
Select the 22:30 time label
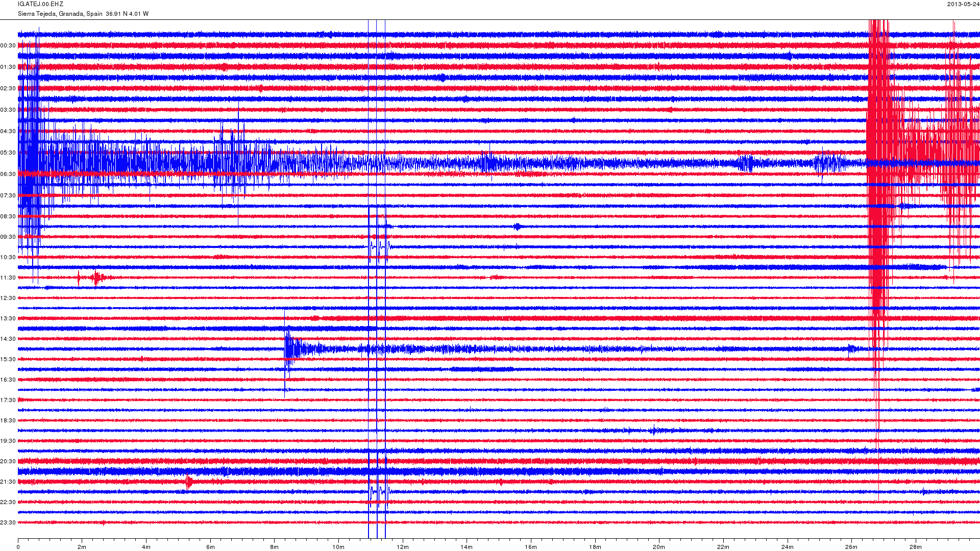click(x=8, y=503)
